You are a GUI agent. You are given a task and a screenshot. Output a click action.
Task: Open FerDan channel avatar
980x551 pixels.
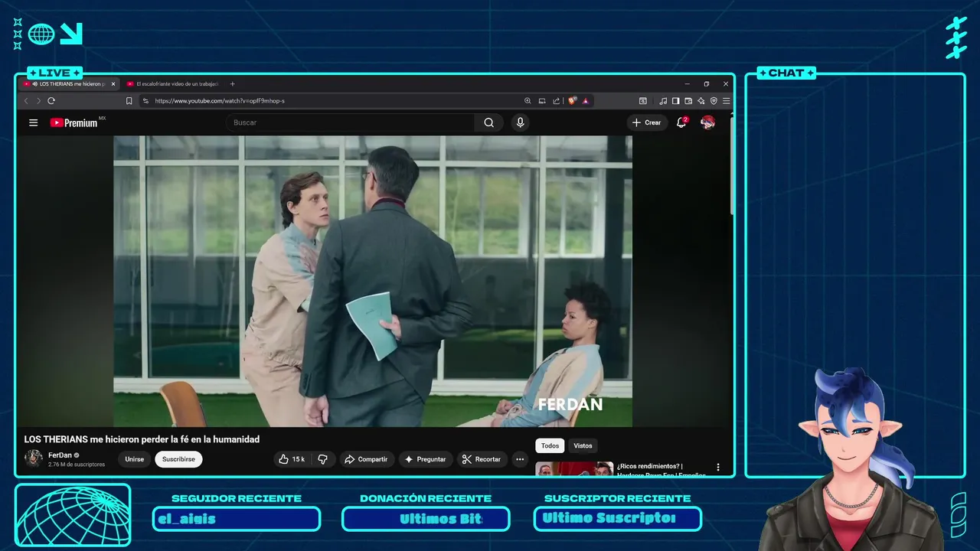[x=33, y=458]
